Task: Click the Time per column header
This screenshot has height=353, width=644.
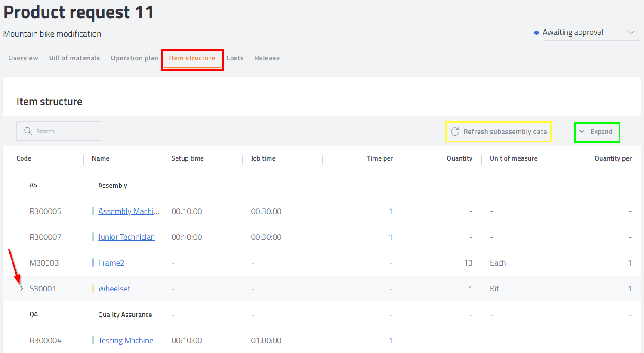Action: (380, 158)
